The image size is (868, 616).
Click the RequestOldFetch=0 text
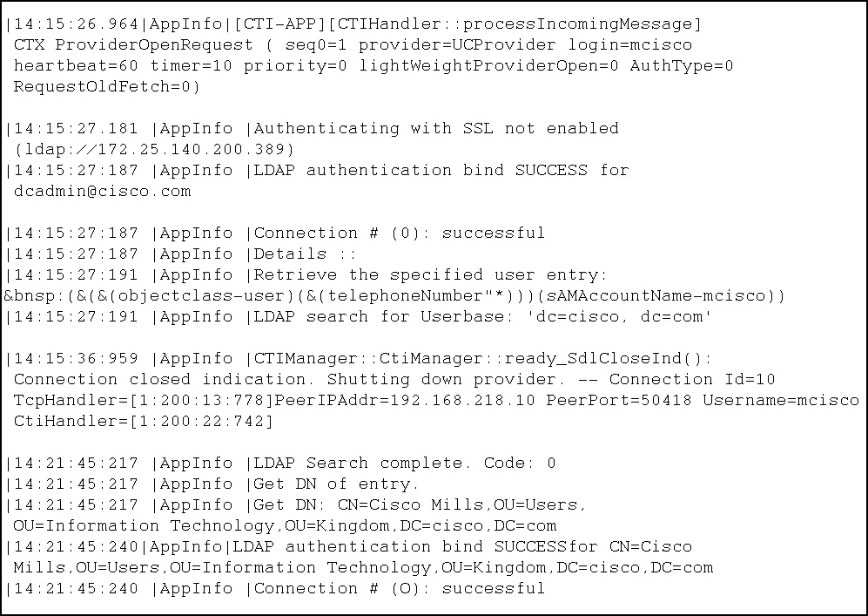106,86
